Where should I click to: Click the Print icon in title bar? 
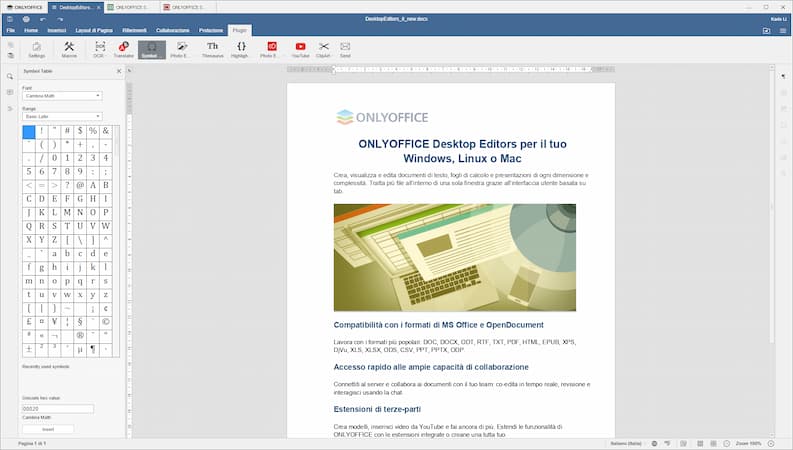point(26,19)
